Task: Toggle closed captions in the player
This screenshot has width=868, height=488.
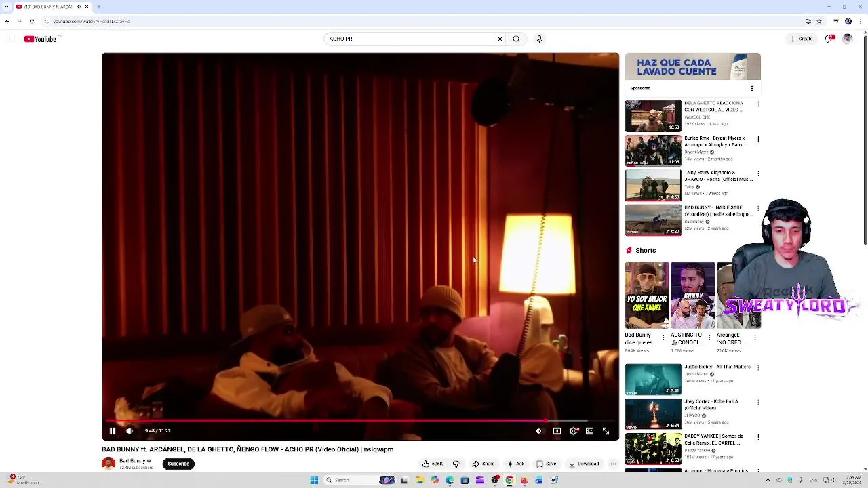Action: 557,430
